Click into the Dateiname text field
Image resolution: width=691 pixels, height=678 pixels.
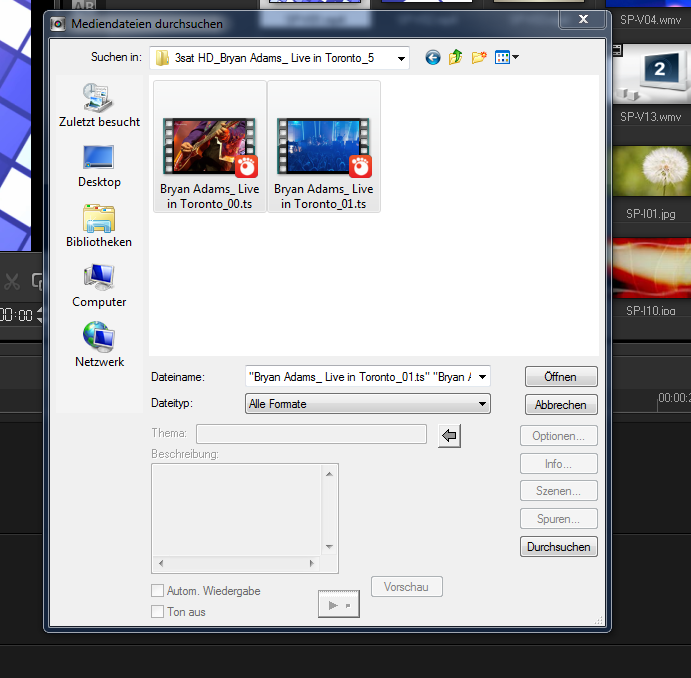(360, 377)
